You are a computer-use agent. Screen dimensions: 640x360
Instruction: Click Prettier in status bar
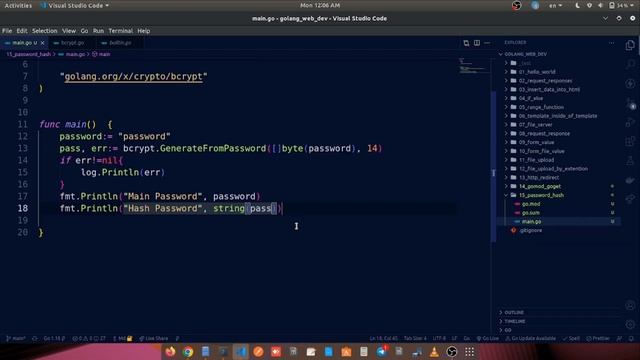point(598,338)
